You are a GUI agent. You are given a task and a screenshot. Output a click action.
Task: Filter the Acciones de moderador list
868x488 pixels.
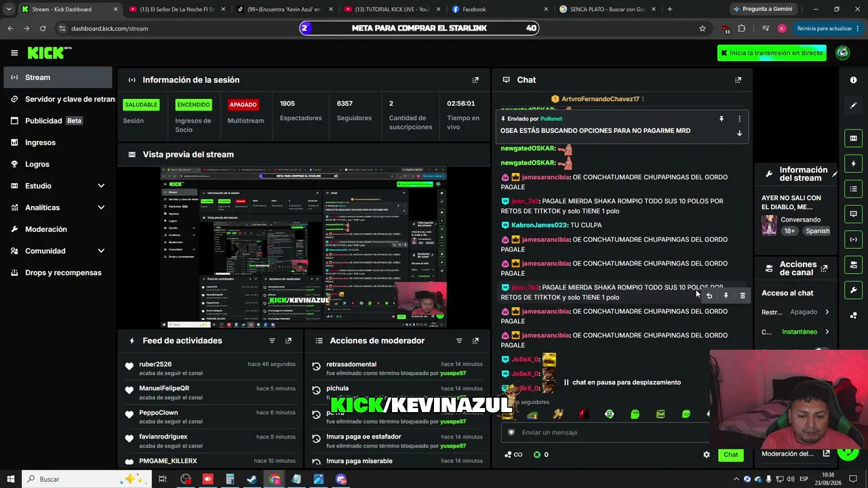459,341
